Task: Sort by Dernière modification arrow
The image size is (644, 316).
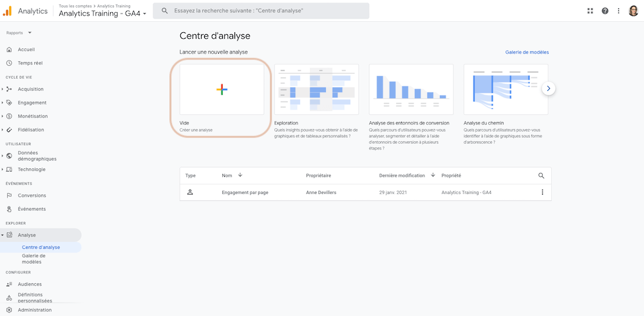Action: coord(433,175)
